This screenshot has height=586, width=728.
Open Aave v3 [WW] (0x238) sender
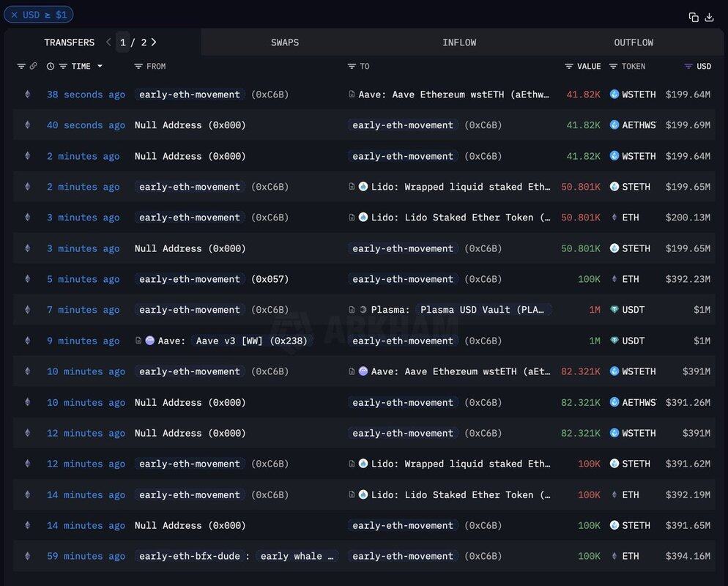[251, 341]
